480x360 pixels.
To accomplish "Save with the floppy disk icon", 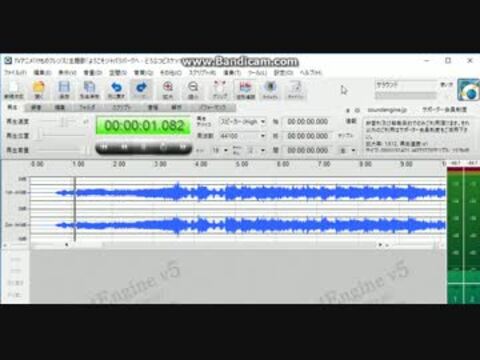I will coord(64,89).
